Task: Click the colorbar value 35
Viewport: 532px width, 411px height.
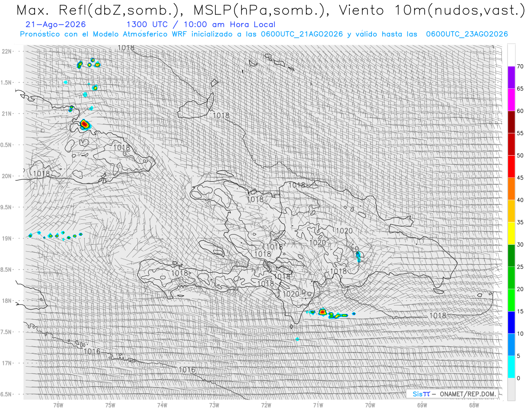Action: [x=520, y=222]
